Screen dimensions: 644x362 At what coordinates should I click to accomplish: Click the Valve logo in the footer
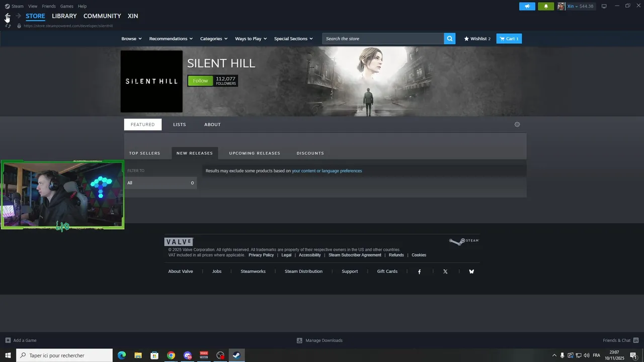[x=179, y=242]
